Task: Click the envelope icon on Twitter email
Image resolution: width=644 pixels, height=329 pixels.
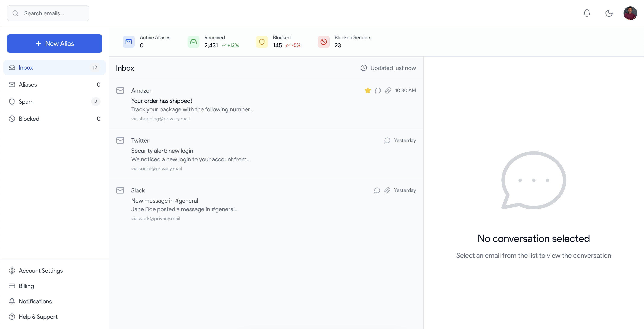Action: coord(120,140)
